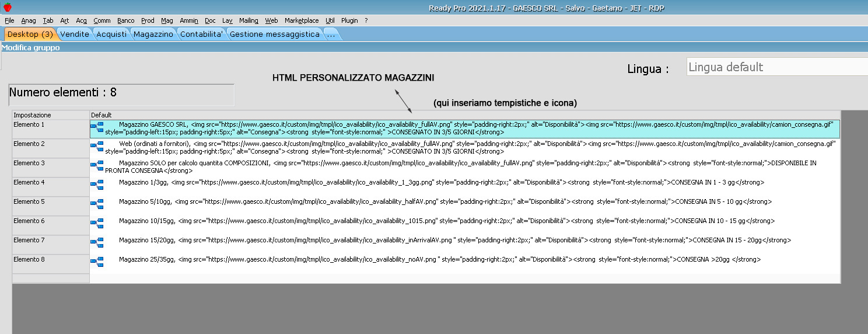Click the tree icon in Elemento 5 row
Viewport: 868px width, 334px height.
pos(97,204)
